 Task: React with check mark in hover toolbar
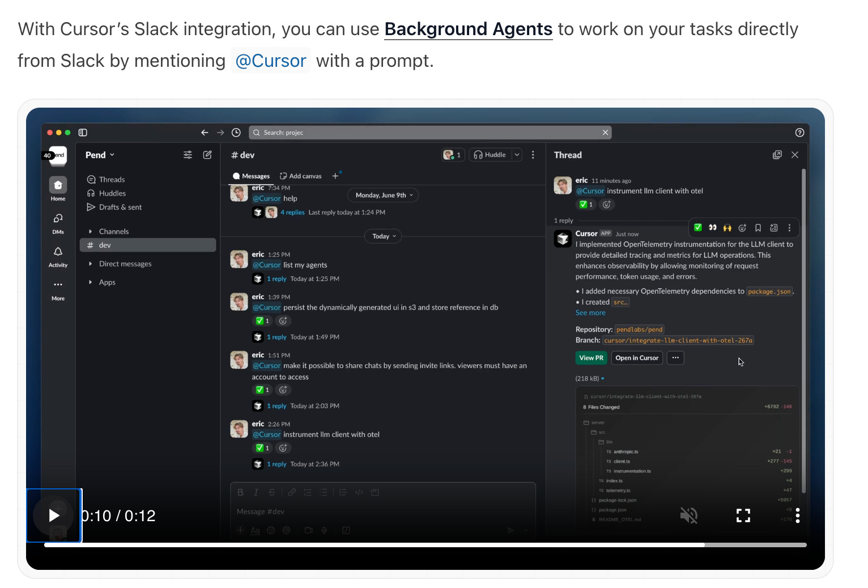[x=698, y=228]
